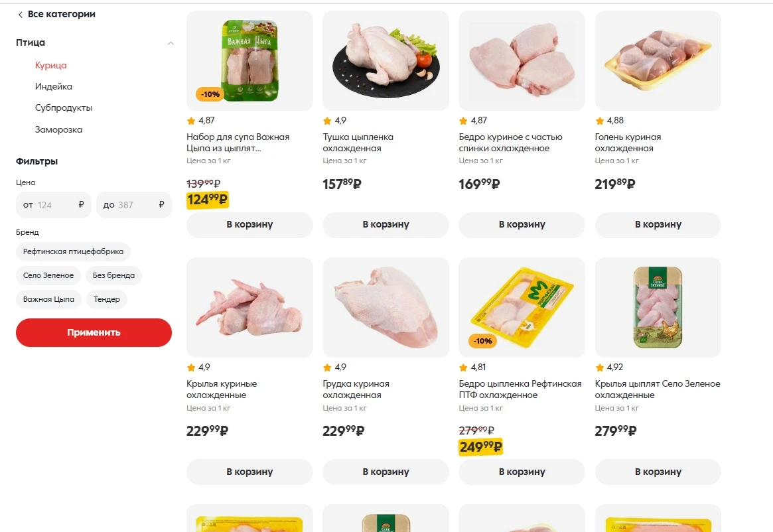The width and height of the screenshot is (773, 532).
Task: Enable the Важная Цыпа brand filter
Action: pos(48,299)
